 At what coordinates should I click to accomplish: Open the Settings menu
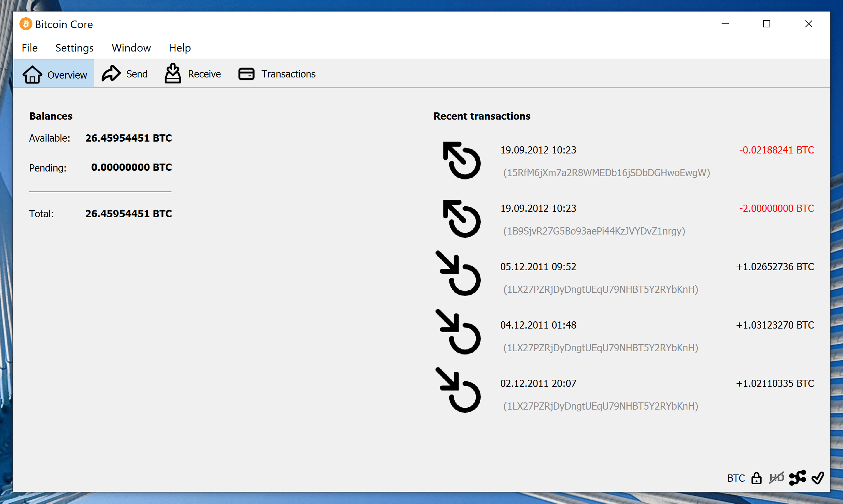(74, 48)
